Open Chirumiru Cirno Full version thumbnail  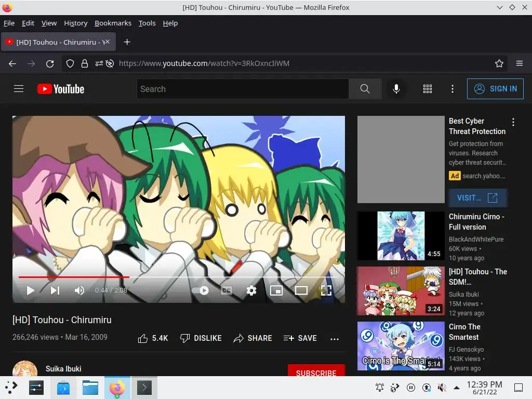[401, 236]
